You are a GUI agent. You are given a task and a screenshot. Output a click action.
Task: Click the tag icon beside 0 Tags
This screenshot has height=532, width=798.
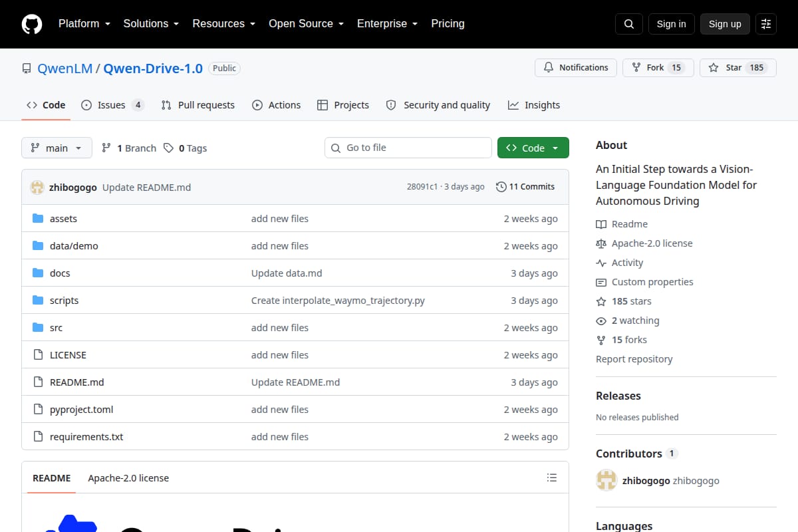tap(169, 148)
